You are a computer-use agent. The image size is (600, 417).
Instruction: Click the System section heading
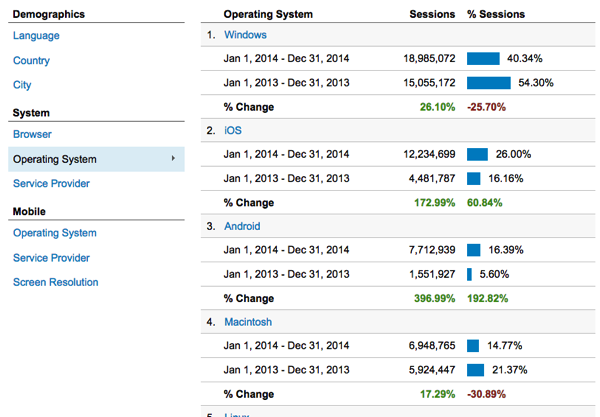tap(31, 113)
